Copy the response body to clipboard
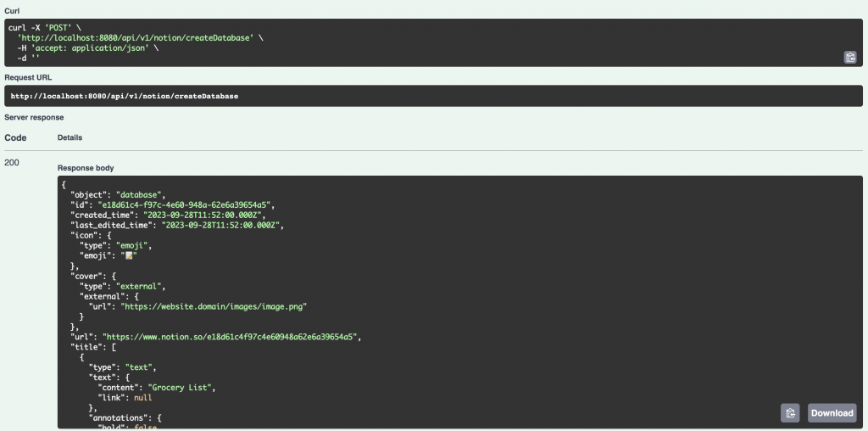Image resolution: width=868 pixels, height=431 pixels. tap(789, 413)
